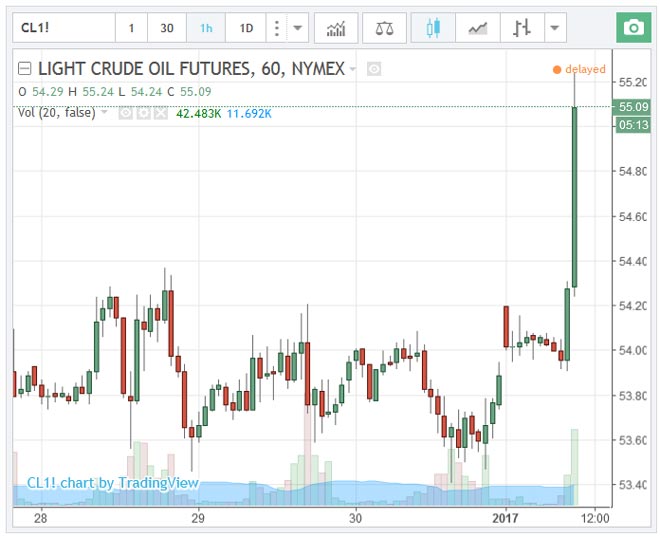Image resolution: width=660 pixels, height=537 pixels.
Task: Open settings icon next to NYMEX title
Action: tap(374, 69)
